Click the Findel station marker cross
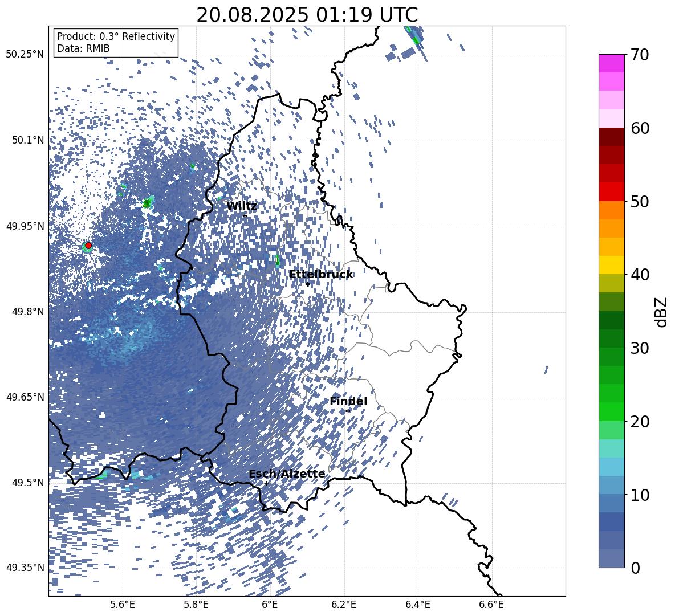 348,411
